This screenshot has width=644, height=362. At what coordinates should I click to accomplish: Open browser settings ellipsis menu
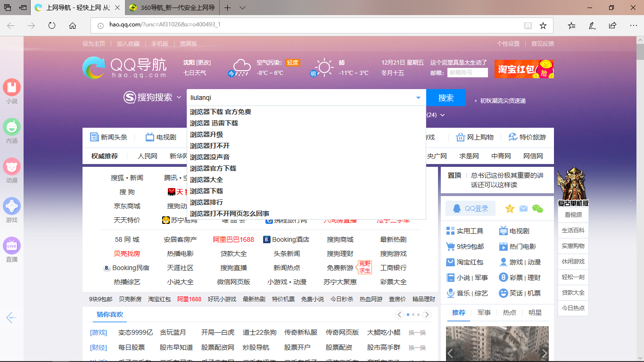coord(633,25)
